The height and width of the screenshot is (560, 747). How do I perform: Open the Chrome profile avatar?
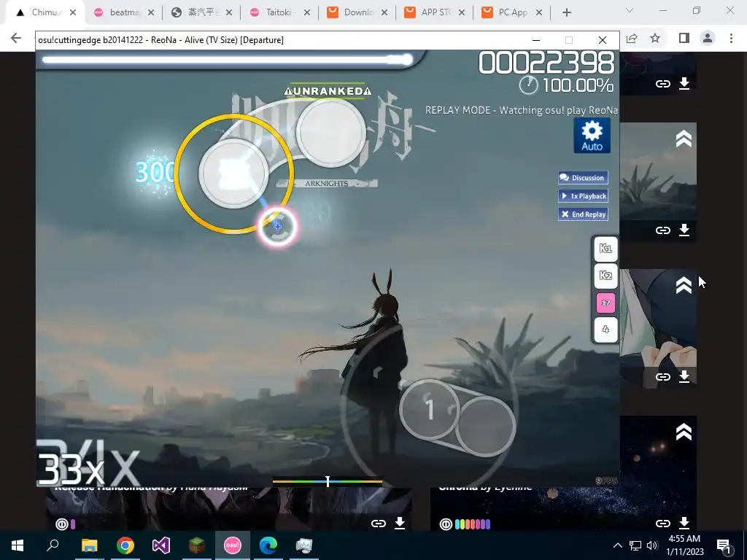pos(708,38)
